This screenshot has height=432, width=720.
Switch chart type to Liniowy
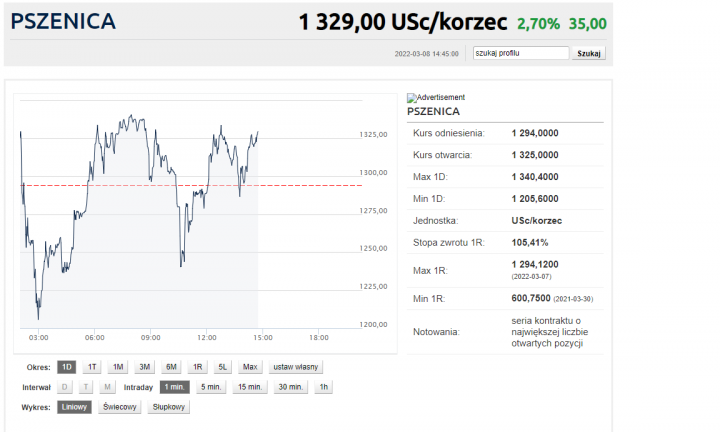tap(75, 407)
